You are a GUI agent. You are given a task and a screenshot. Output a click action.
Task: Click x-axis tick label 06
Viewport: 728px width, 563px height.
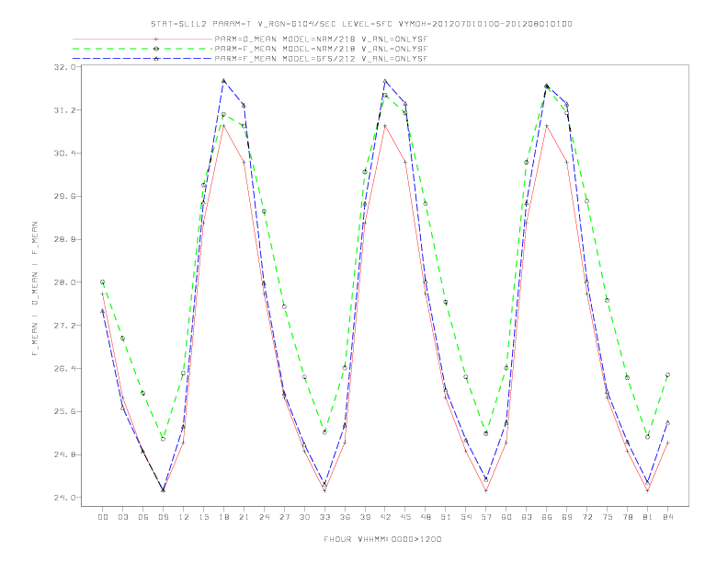click(143, 517)
